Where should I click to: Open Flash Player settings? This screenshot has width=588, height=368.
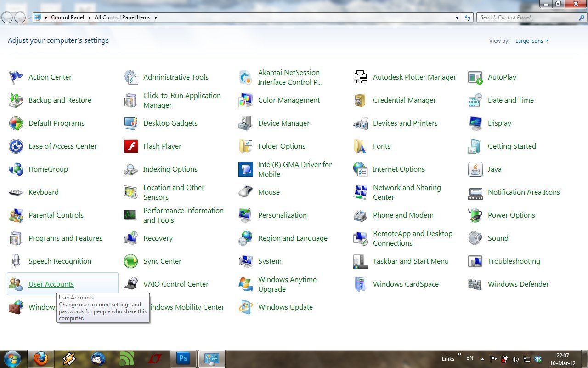(162, 146)
